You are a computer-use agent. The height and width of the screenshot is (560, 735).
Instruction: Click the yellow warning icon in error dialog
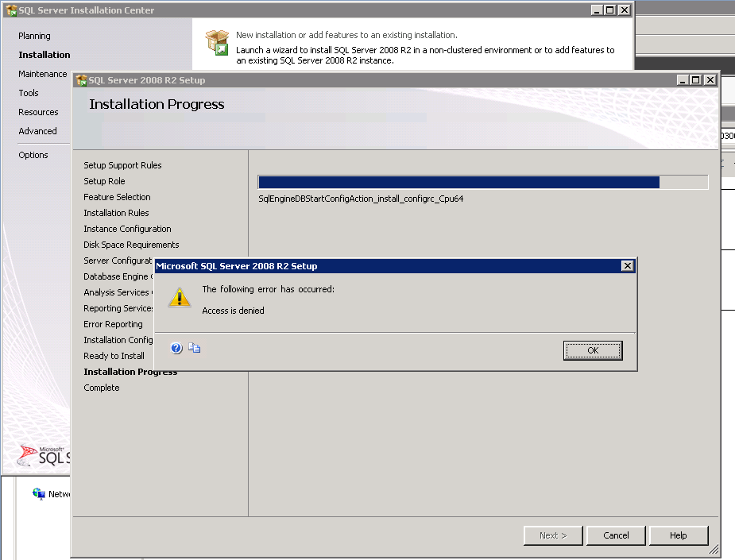180,297
